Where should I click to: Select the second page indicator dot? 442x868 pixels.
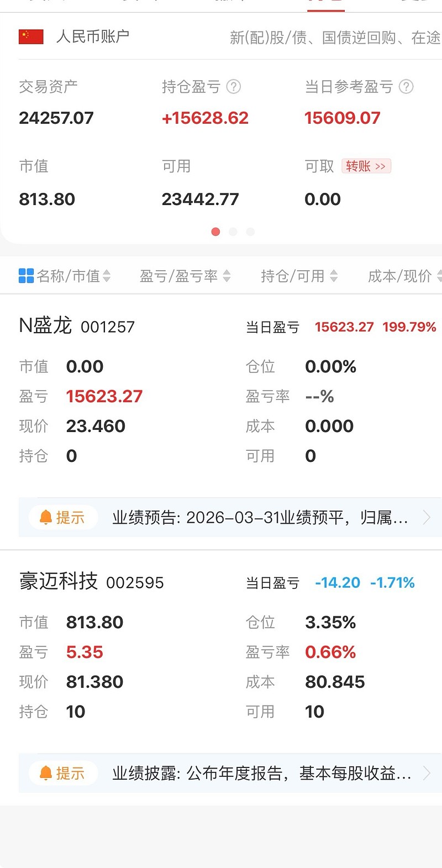click(233, 232)
